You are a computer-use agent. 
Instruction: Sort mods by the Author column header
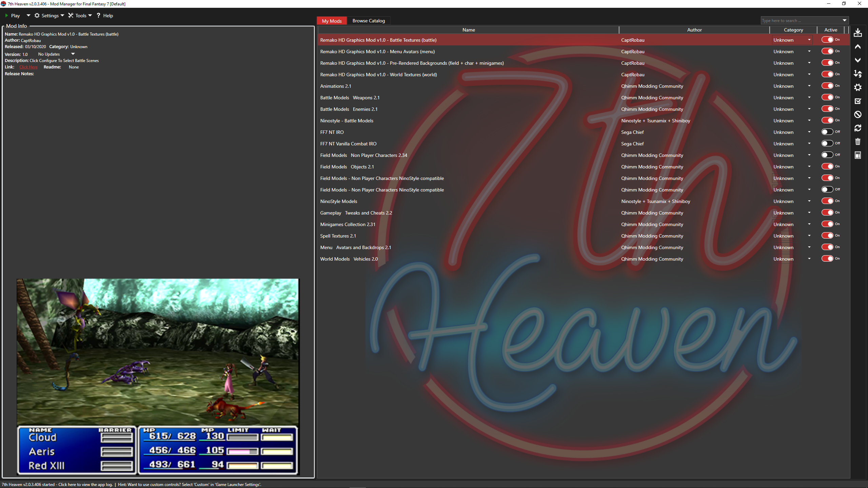coord(694,30)
